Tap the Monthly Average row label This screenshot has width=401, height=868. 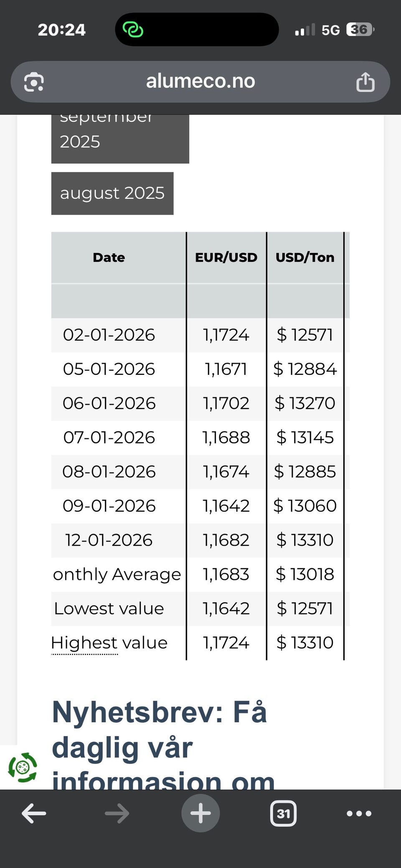117,574
